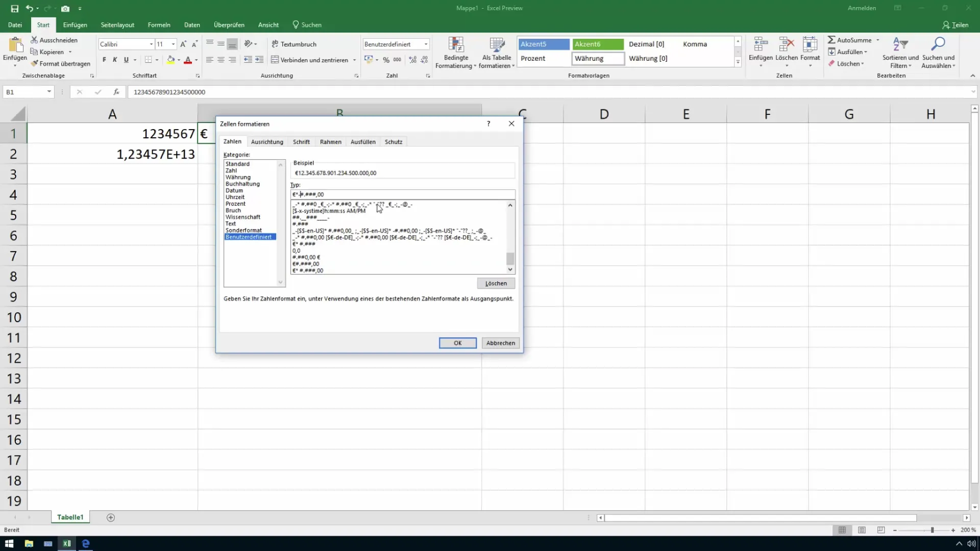Select format code #.##0,00 € in list
Image resolution: width=980 pixels, height=551 pixels.
pyautogui.click(x=306, y=257)
